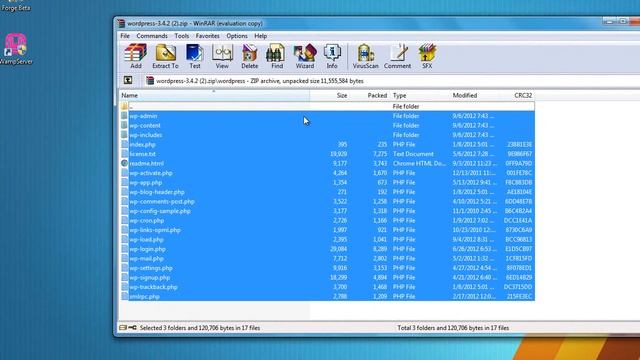Sort by Name column header
The image size is (640, 360).
214,95
